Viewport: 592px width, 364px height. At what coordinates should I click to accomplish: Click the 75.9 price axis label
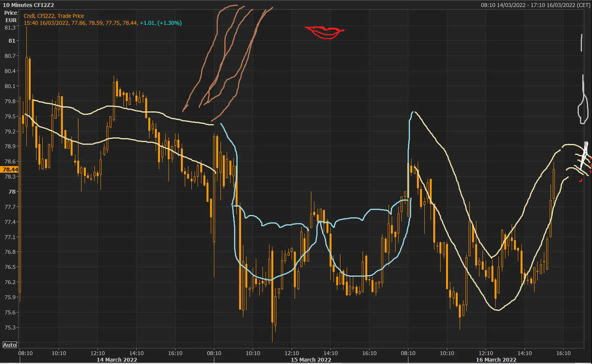11,297
